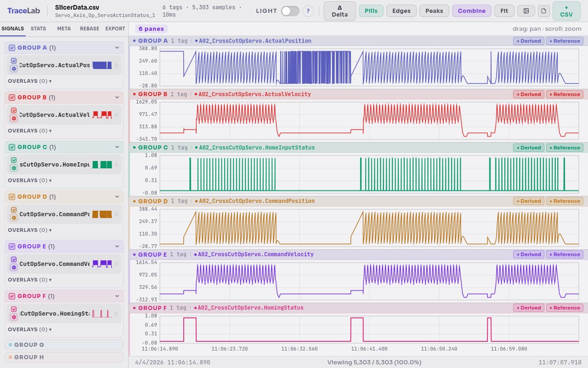Screen dimensions: 588x368
Task: Open the EXPORT tab
Action: (115, 29)
